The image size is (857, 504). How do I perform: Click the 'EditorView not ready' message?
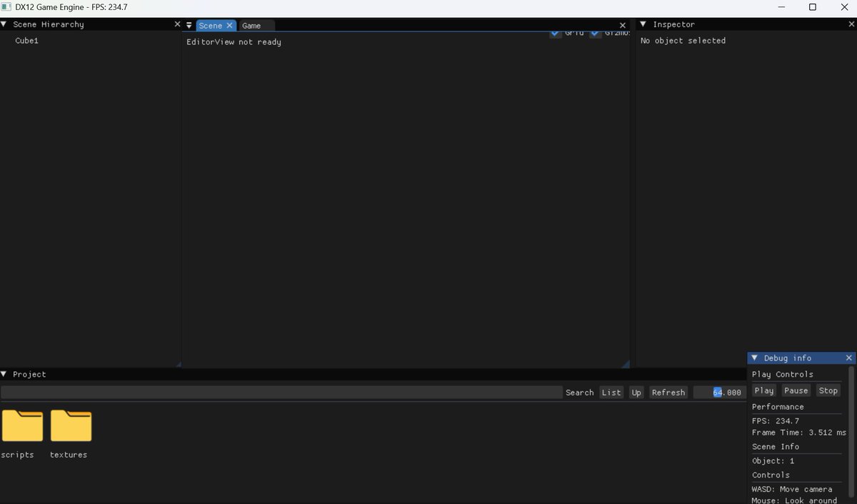(234, 42)
